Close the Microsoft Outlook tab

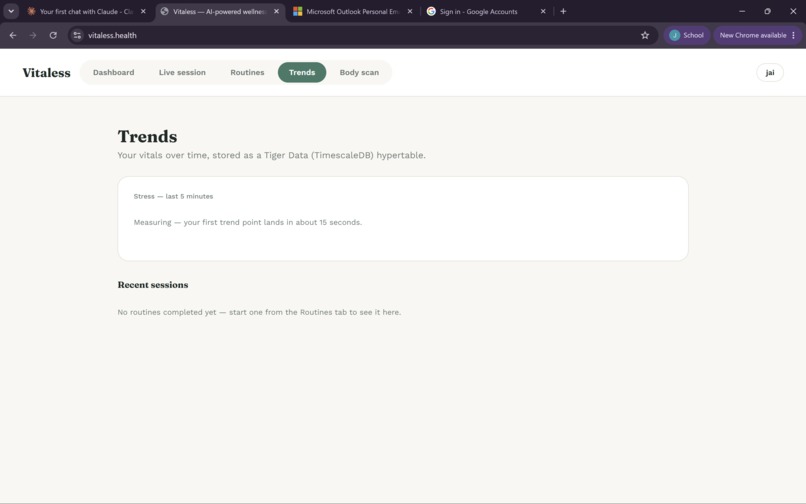(x=410, y=11)
